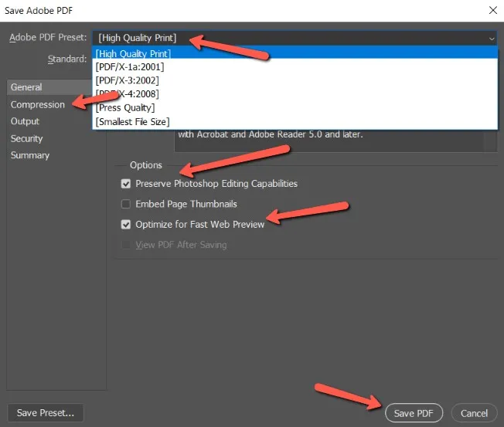This screenshot has width=504, height=427.
Task: Switch to the Output section
Action: [x=25, y=121]
